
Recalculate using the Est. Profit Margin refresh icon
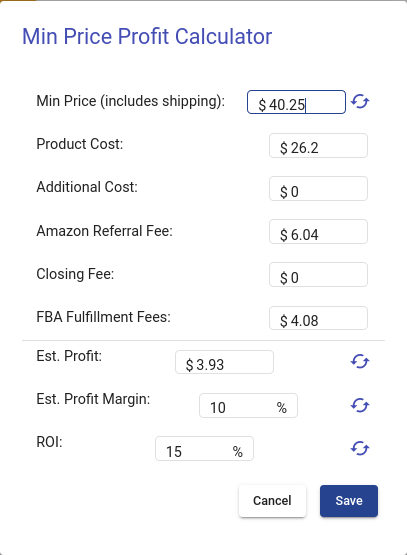click(x=360, y=405)
